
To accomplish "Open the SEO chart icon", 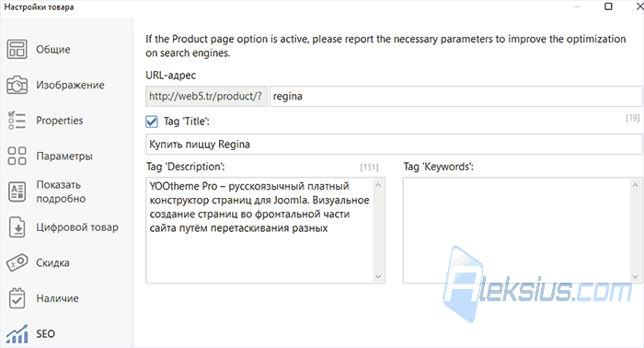I will point(17,333).
